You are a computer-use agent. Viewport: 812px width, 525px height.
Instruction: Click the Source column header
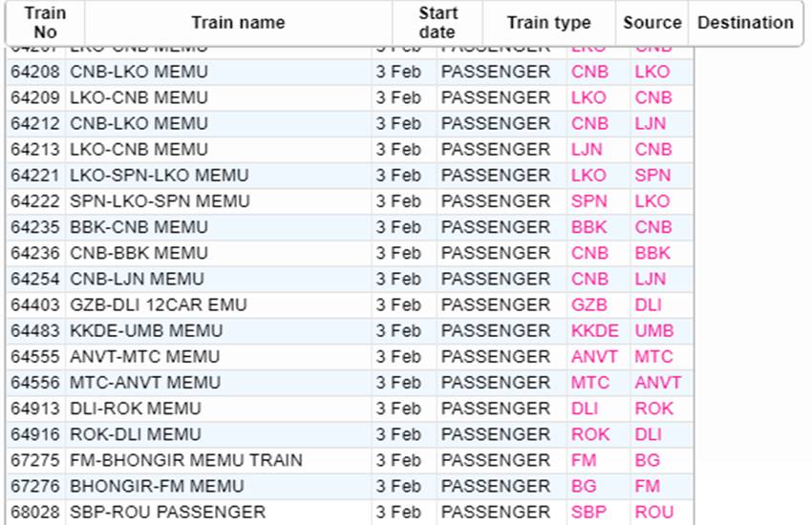tap(652, 23)
